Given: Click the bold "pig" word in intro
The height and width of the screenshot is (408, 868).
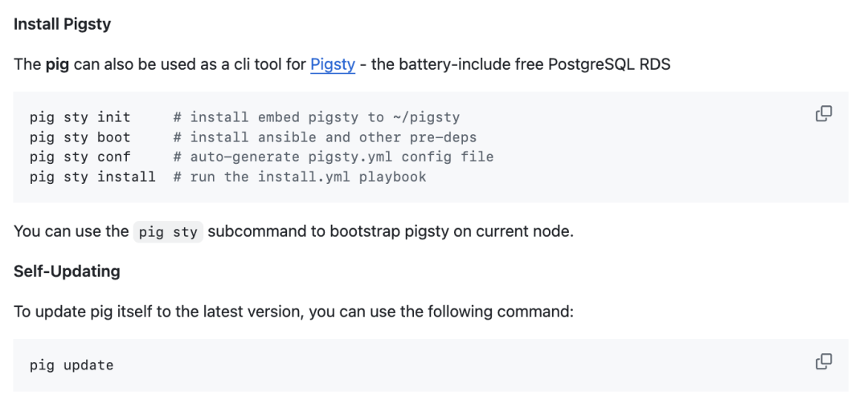Looking at the screenshot, I should [x=57, y=64].
